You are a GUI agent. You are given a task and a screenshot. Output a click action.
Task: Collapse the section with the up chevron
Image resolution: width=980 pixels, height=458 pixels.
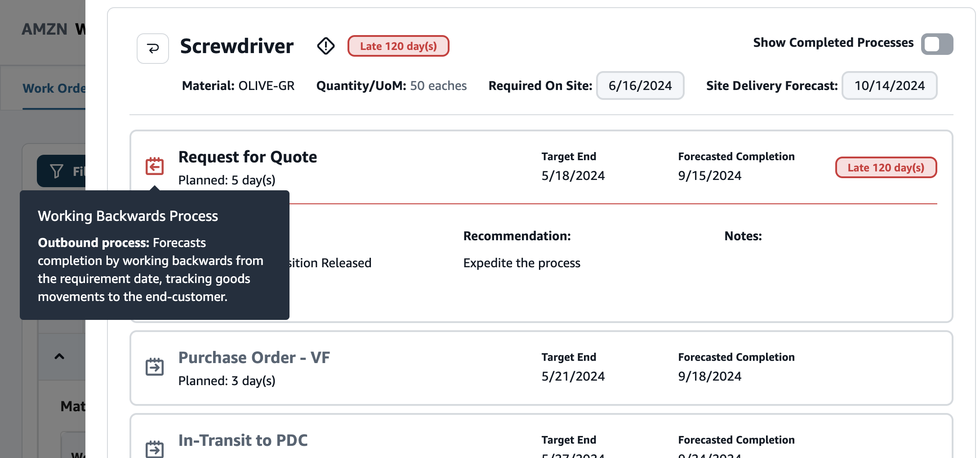59,356
